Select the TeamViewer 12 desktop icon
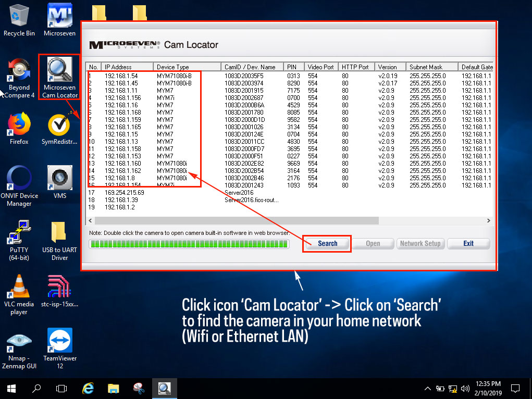This screenshot has width=532, height=399. [x=60, y=349]
